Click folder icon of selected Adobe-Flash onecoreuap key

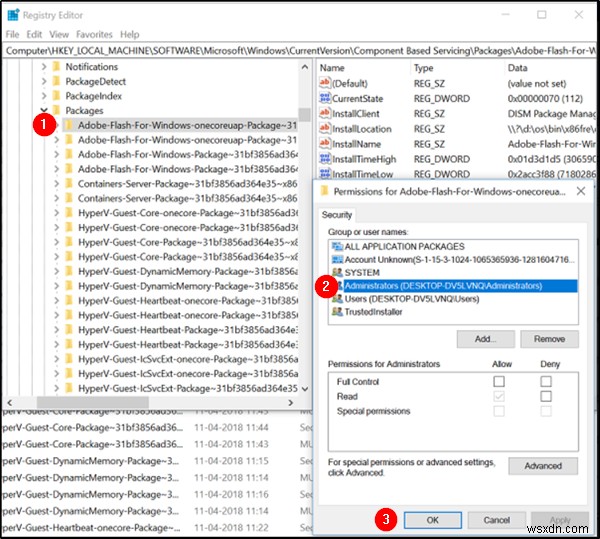pyautogui.click(x=69, y=125)
